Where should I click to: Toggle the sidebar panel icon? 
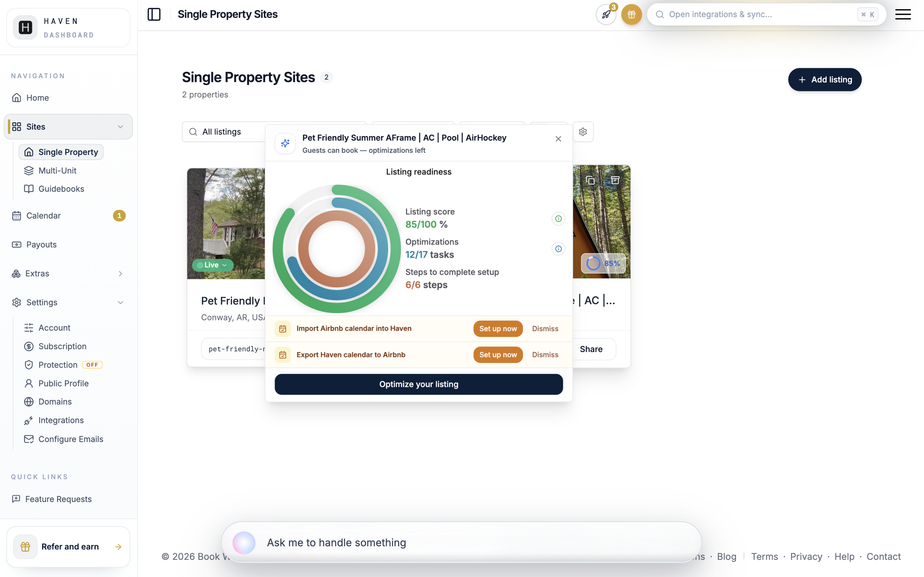tap(154, 15)
